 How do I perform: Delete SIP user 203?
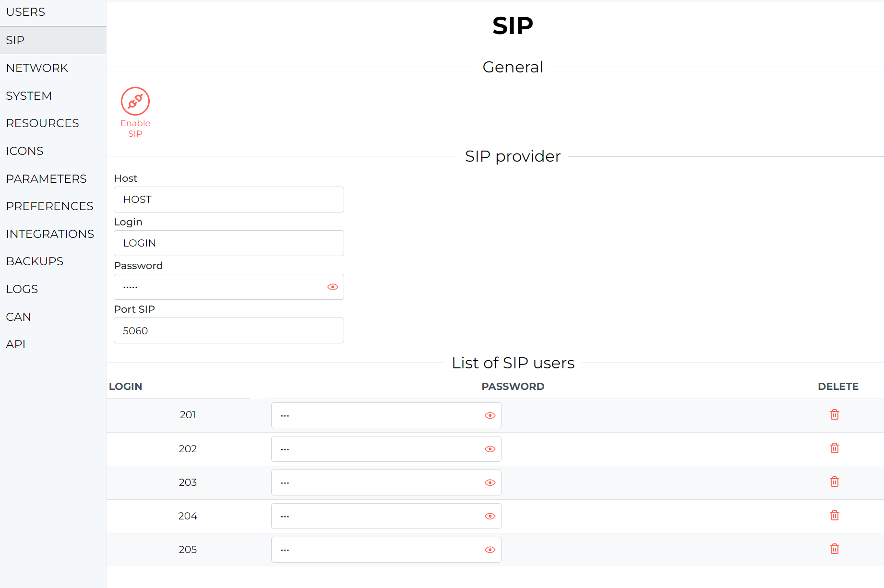(x=835, y=482)
